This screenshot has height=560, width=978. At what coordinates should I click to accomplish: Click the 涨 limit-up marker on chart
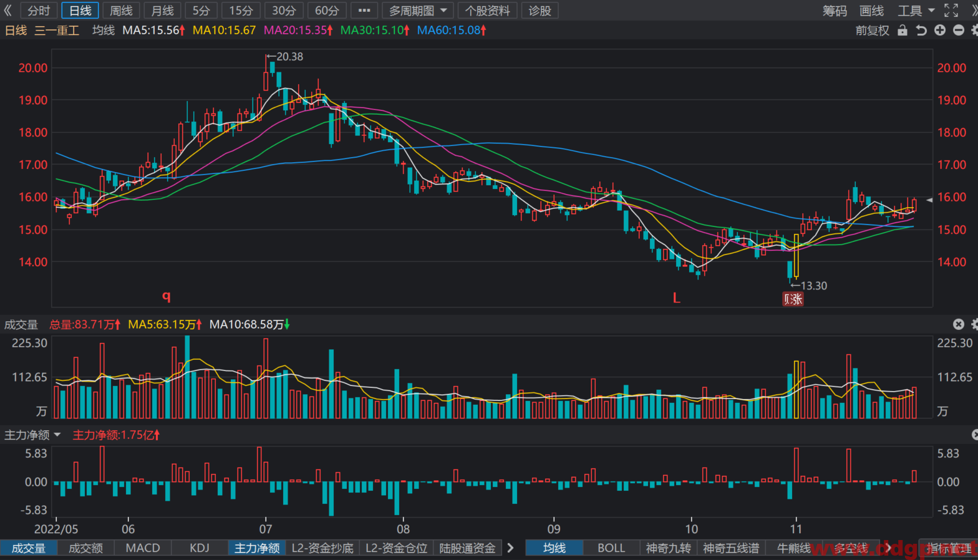tap(793, 299)
